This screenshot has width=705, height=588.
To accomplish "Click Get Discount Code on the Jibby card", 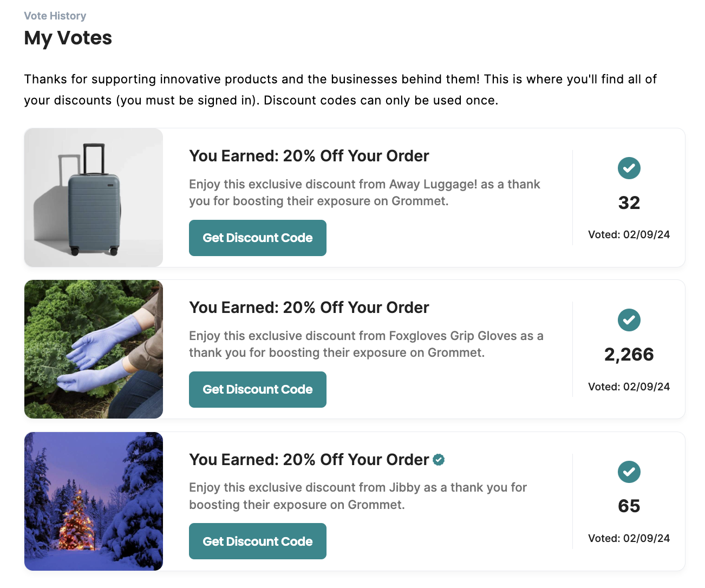I will (x=257, y=541).
